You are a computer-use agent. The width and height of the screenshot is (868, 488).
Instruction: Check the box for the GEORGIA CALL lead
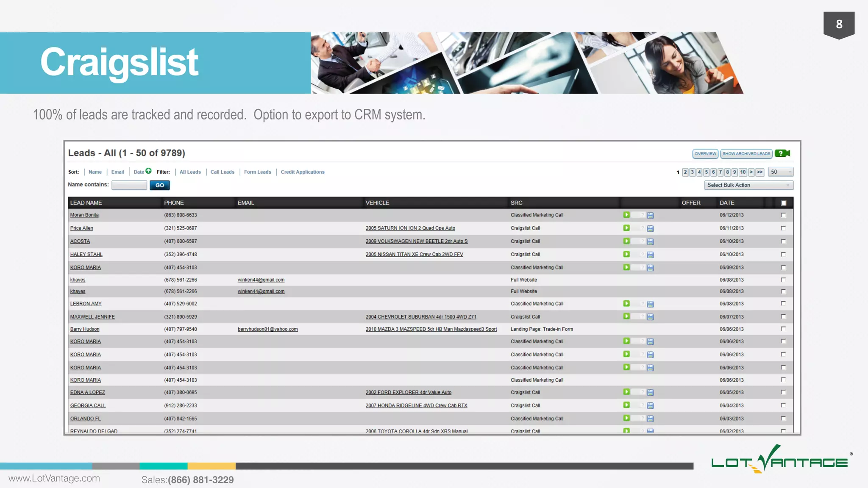click(x=783, y=405)
